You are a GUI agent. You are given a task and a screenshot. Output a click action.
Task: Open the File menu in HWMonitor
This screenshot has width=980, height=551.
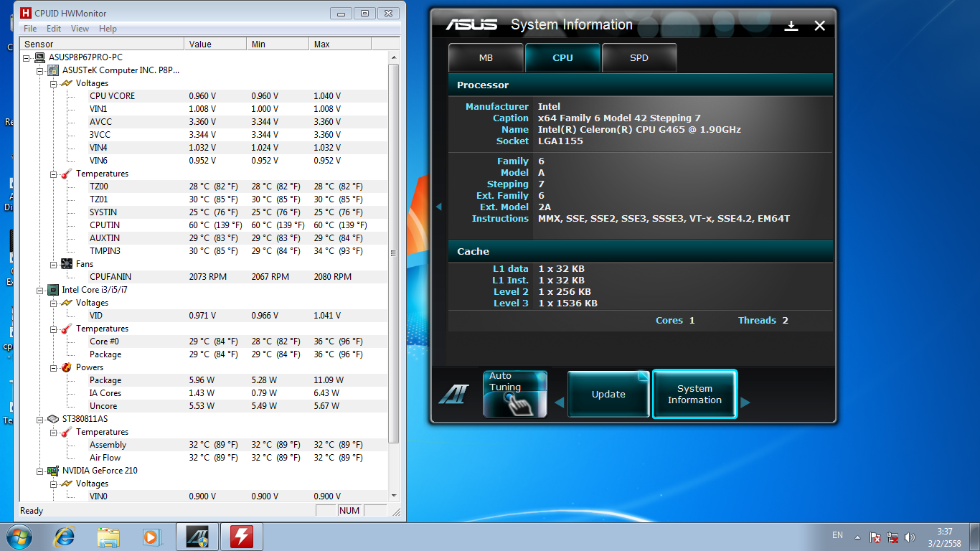click(x=30, y=29)
